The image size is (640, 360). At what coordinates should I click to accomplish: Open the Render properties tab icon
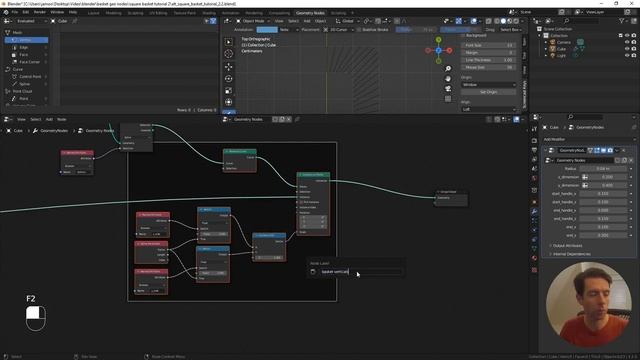(x=534, y=140)
